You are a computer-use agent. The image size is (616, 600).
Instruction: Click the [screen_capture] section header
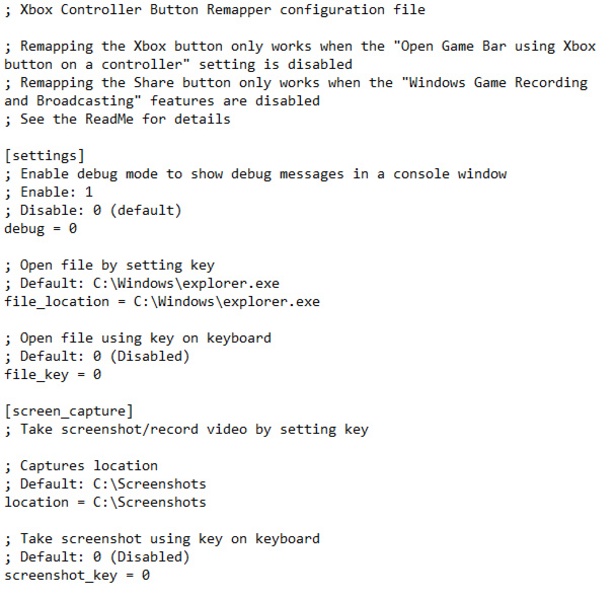pos(68,411)
